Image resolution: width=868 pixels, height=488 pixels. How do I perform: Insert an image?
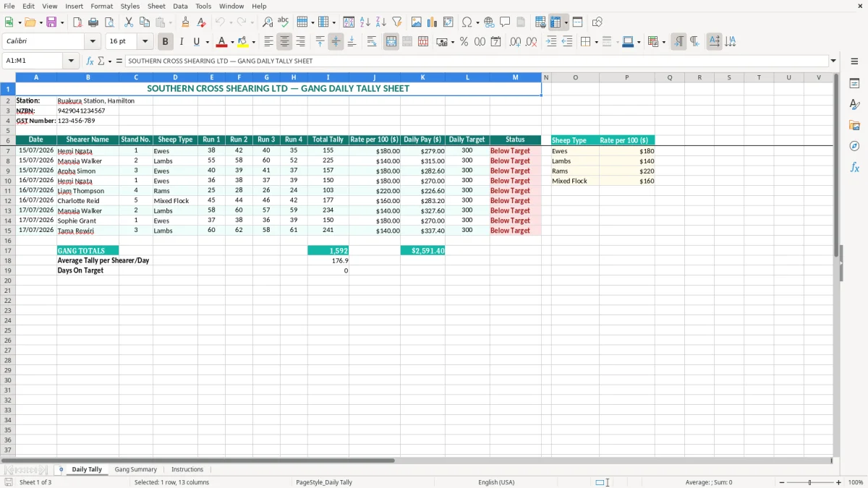pyautogui.click(x=417, y=22)
